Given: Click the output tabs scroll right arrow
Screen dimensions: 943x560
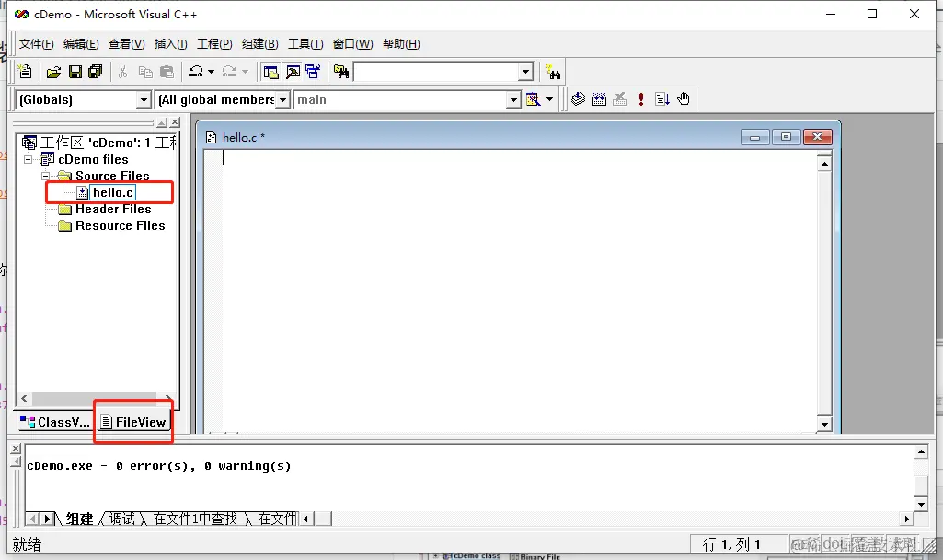Looking at the screenshot, I should coord(907,519).
